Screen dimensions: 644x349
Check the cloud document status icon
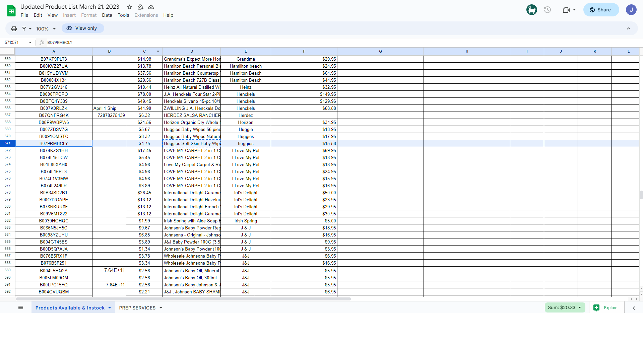[151, 7]
